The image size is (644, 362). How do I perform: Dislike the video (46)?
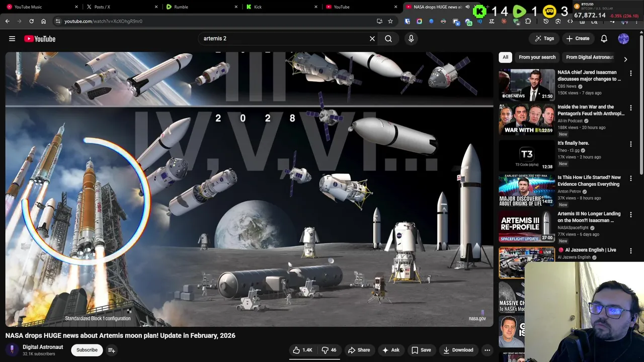[x=329, y=350]
